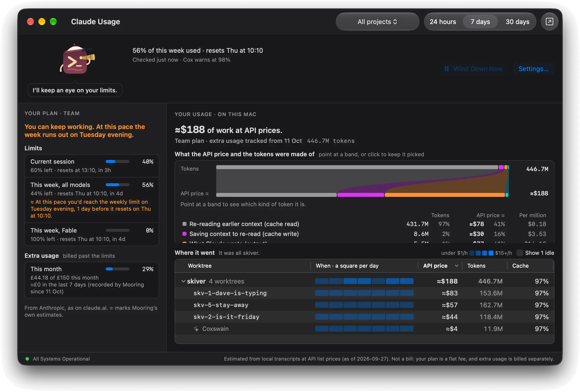Viewport: 580px width, 392px height.
Task: Click the 'Re-reading earlier context (cache read)' row
Action: pyautogui.click(x=364, y=224)
